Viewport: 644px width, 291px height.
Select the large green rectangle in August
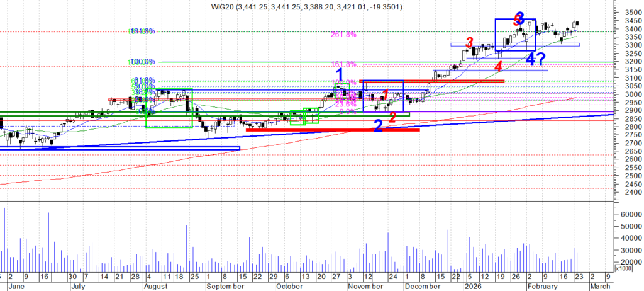coord(169,108)
